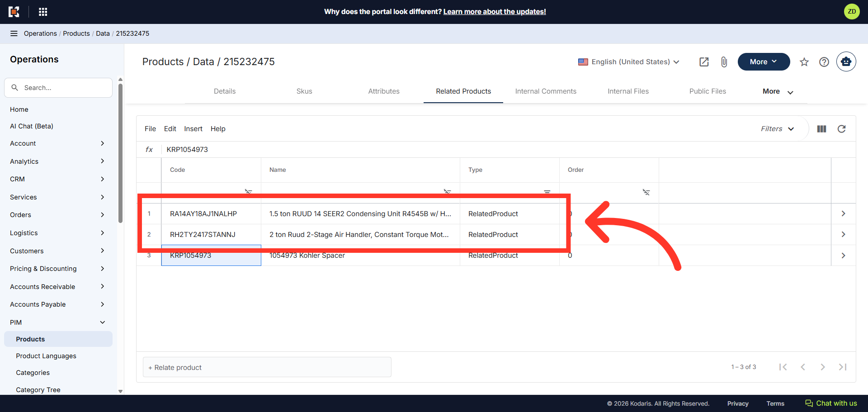Viewport: 868px width, 412px height.
Task: Click the Kodaris logo icon
Action: tap(14, 12)
